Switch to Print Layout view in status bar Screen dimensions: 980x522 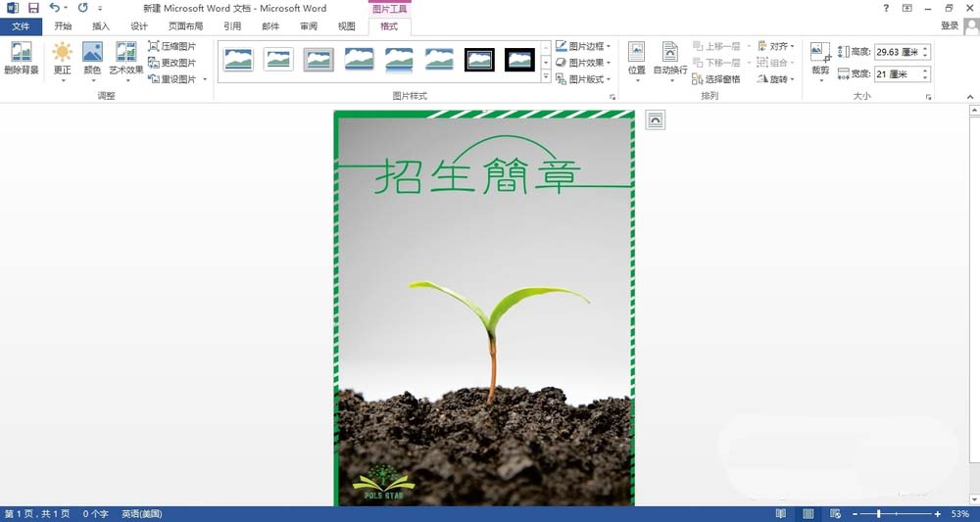pyautogui.click(x=808, y=514)
